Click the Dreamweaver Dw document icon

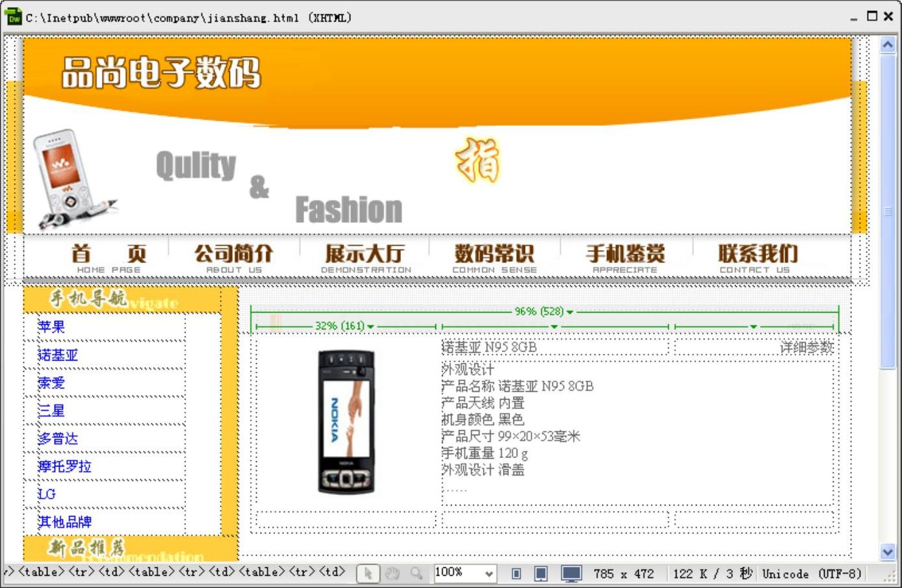coord(13,18)
